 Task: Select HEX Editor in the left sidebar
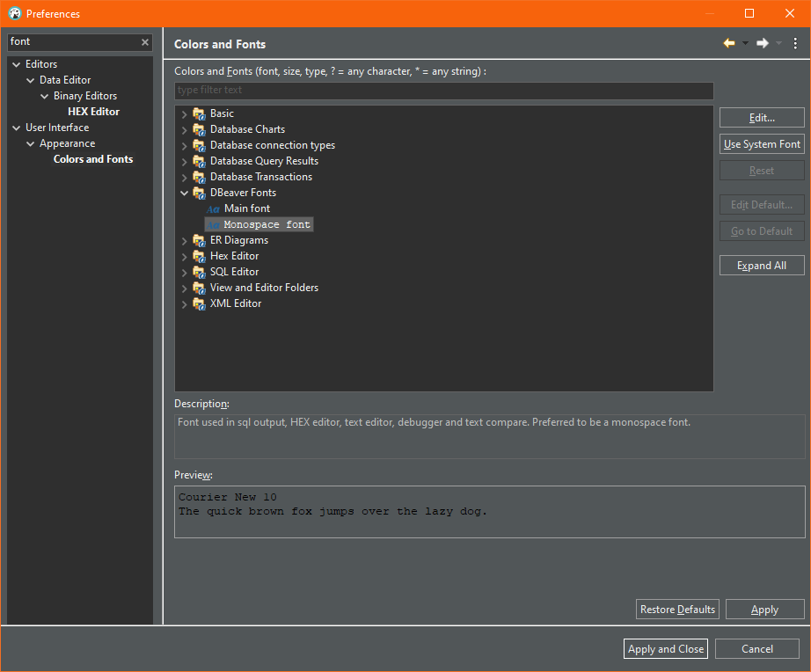coord(93,111)
